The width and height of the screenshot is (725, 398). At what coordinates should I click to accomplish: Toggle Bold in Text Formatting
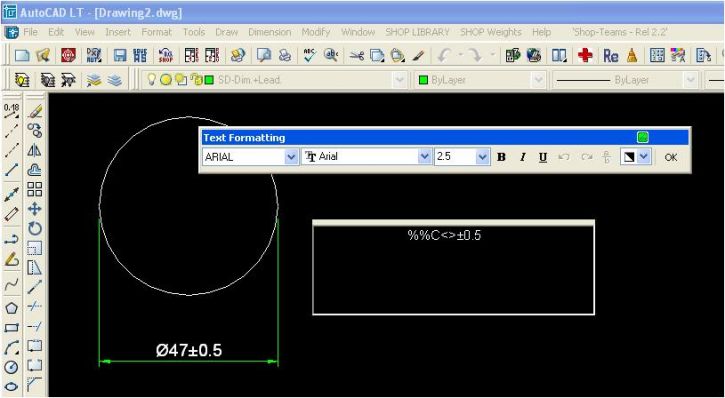pos(501,157)
